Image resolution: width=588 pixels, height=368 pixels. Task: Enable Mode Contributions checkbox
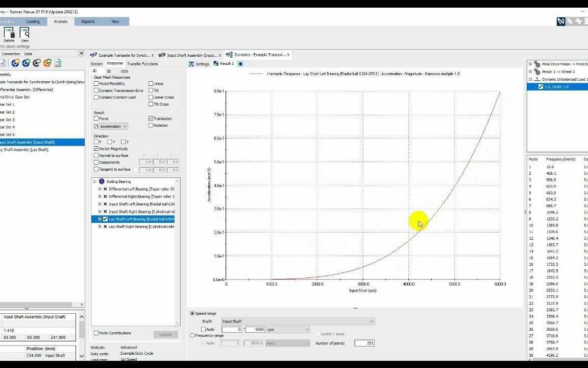96,333
